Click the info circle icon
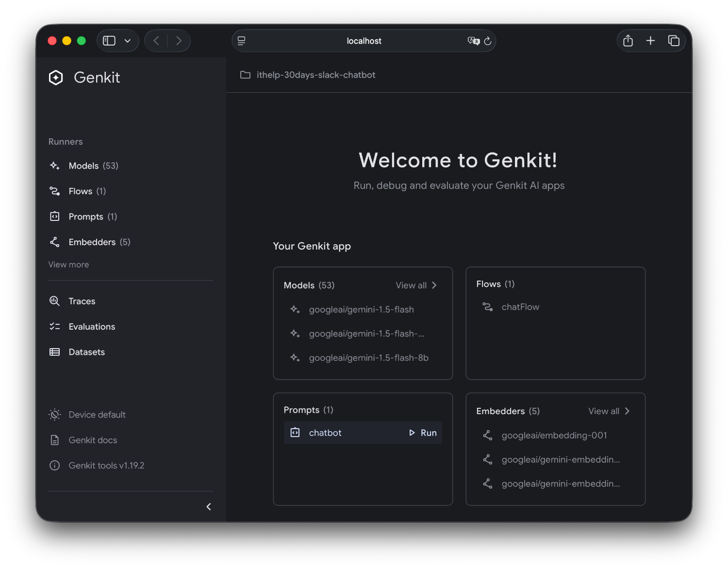This screenshot has width=728, height=569. (55, 466)
